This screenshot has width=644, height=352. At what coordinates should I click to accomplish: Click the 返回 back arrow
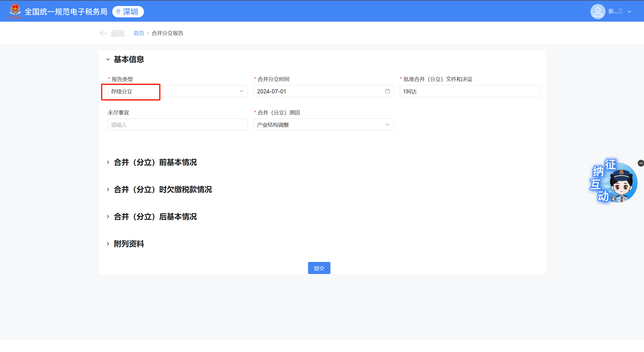[103, 33]
